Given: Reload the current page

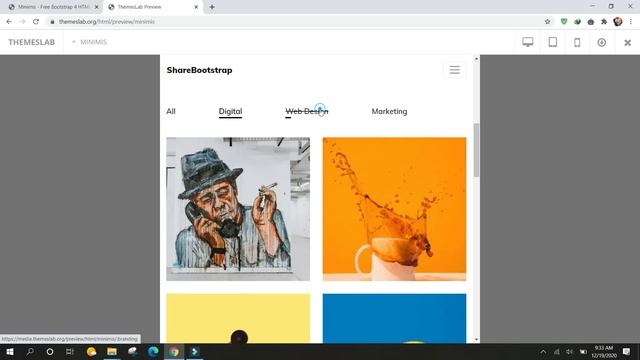Looking at the screenshot, I should tap(36, 22).
